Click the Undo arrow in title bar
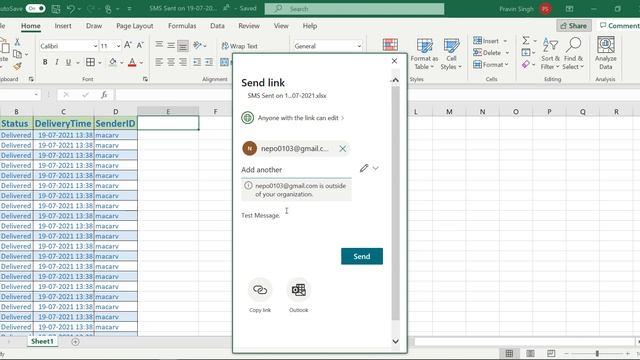The height and width of the screenshot is (360, 640). (x=71, y=9)
